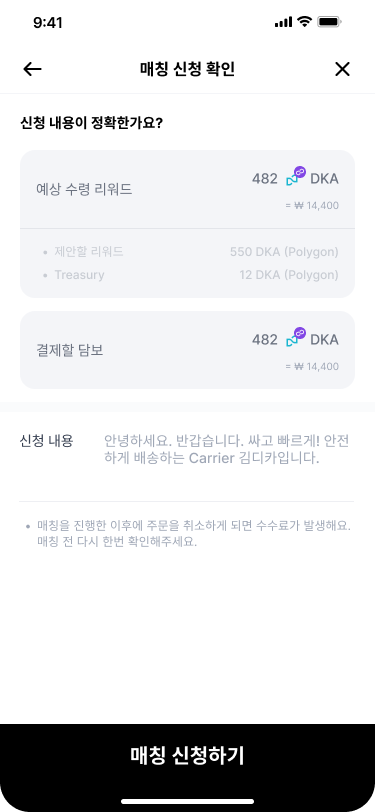
Task: Tap the Treasury row
Action: pos(188,275)
